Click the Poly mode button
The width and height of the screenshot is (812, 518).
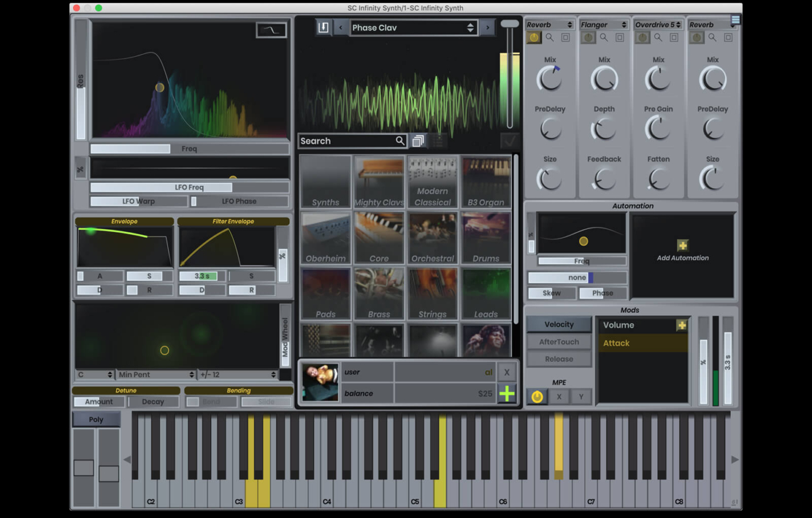(x=96, y=419)
